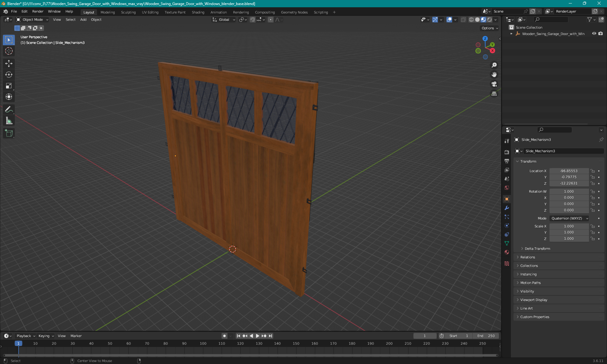
Task: Open the Tool properties tab
Action: click(x=507, y=141)
